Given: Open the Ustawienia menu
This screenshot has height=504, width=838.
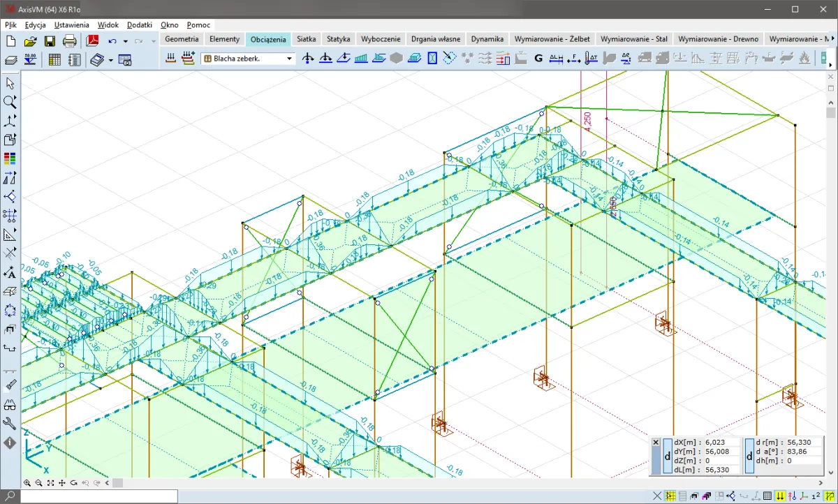Looking at the screenshot, I should pyautogui.click(x=71, y=24).
